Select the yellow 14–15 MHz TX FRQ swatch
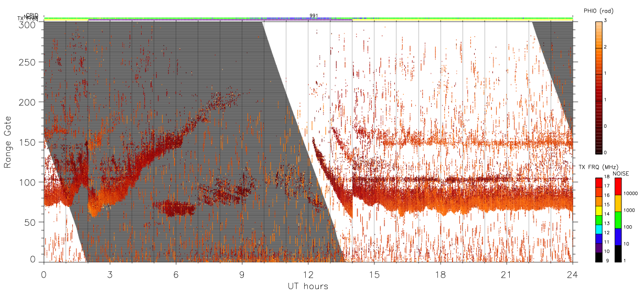The image size is (644, 297). [x=599, y=210]
